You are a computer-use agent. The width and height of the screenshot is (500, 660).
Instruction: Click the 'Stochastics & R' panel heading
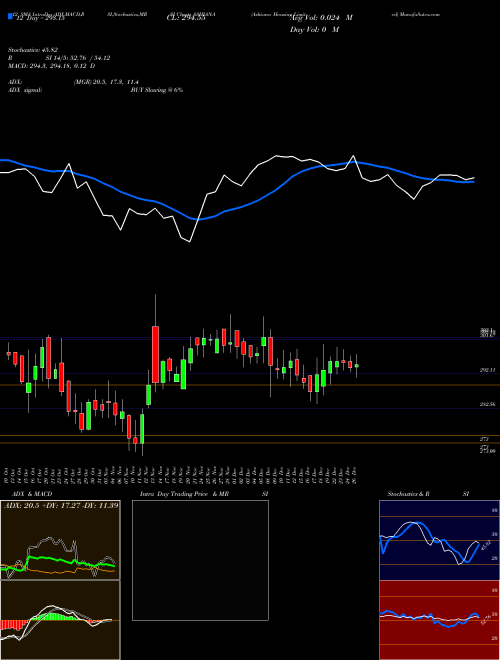click(x=408, y=494)
